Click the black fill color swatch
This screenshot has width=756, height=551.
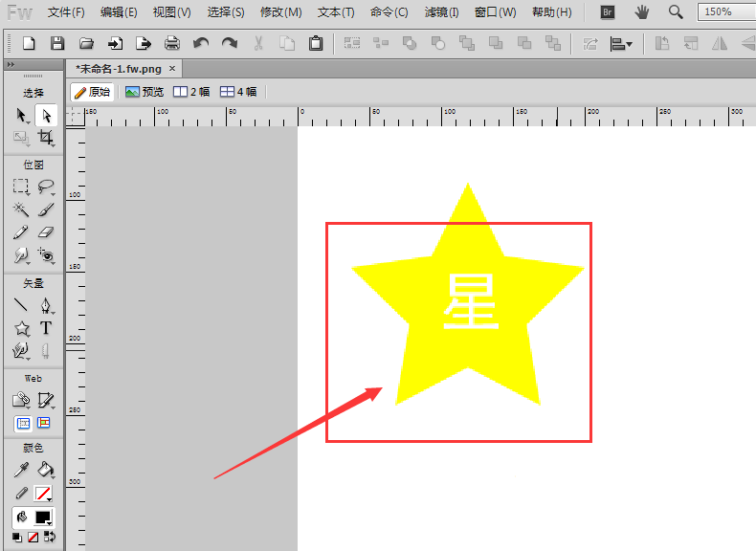pos(43,518)
